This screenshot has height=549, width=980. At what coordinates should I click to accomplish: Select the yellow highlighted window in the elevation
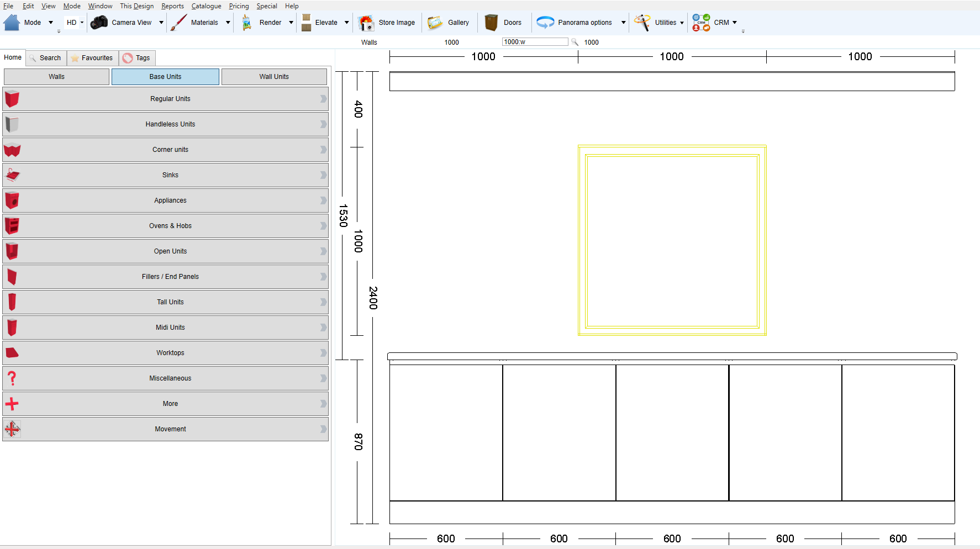pos(672,240)
